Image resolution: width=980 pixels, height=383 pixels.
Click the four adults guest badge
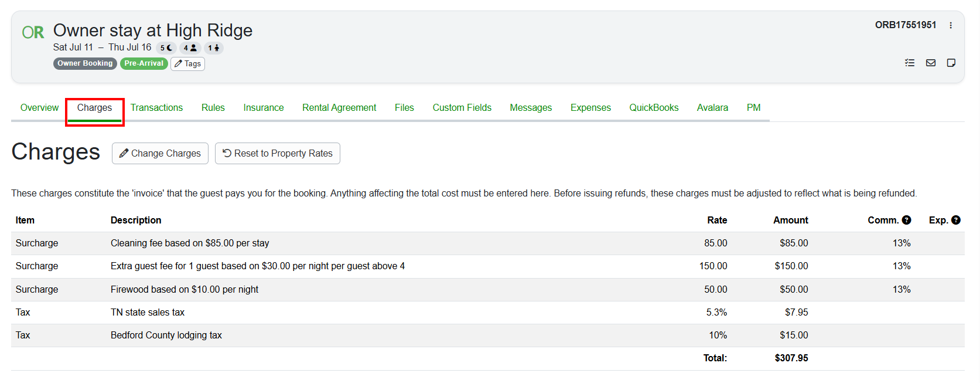[190, 48]
